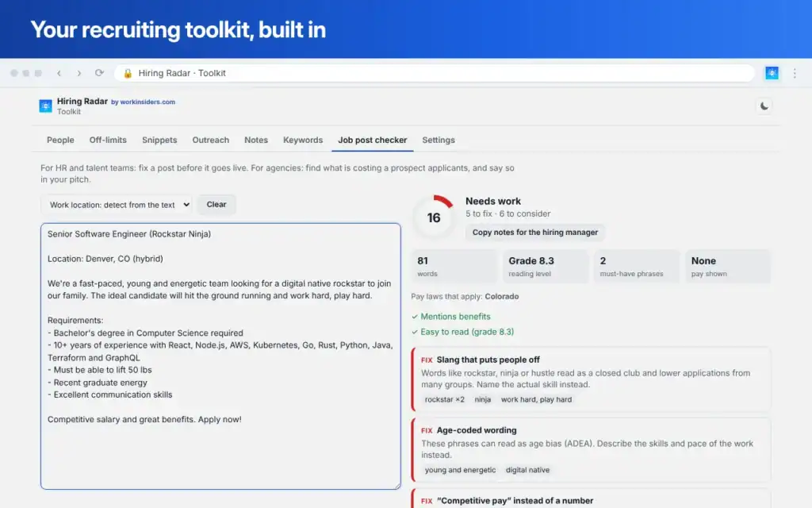Click the browser back arrow
The image size is (812, 508).
coord(59,73)
